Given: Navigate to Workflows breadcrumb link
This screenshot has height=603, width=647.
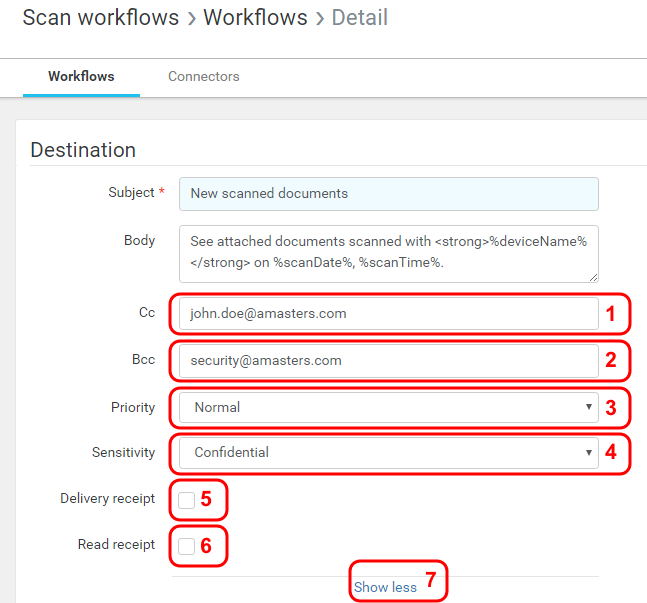Looking at the screenshot, I should click(257, 18).
